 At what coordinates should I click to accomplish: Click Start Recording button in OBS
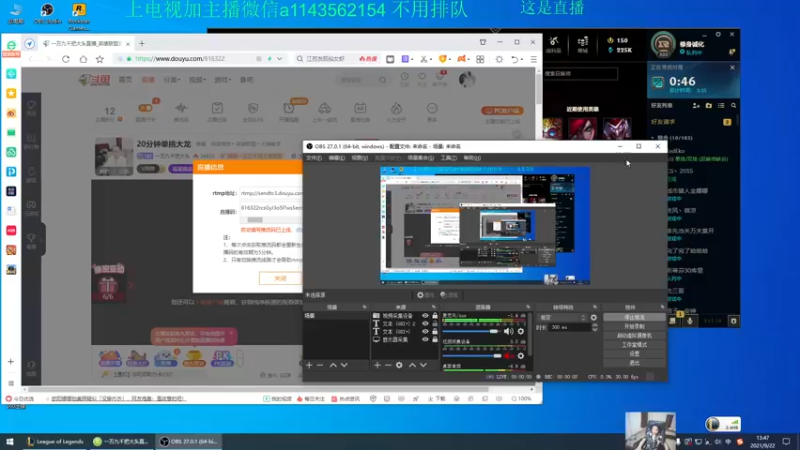[x=634, y=327]
